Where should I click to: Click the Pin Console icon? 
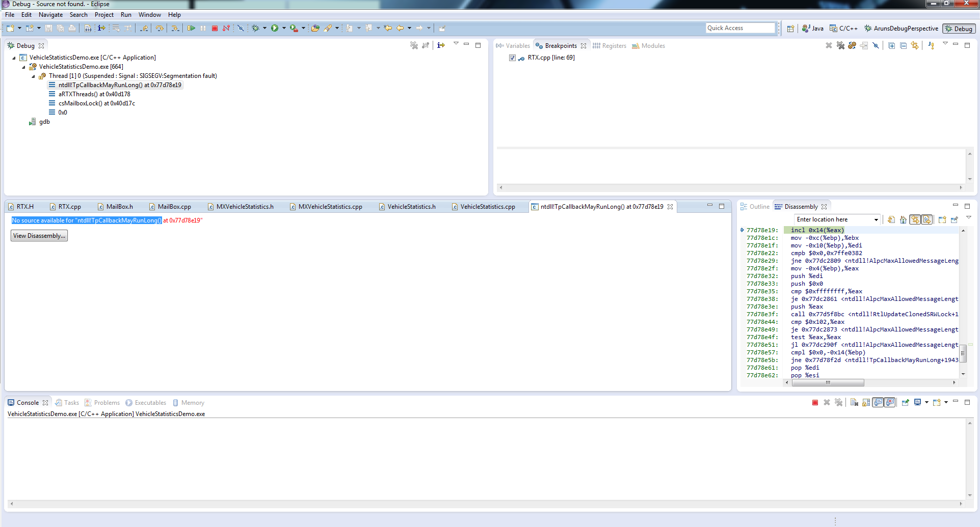pyautogui.click(x=905, y=402)
